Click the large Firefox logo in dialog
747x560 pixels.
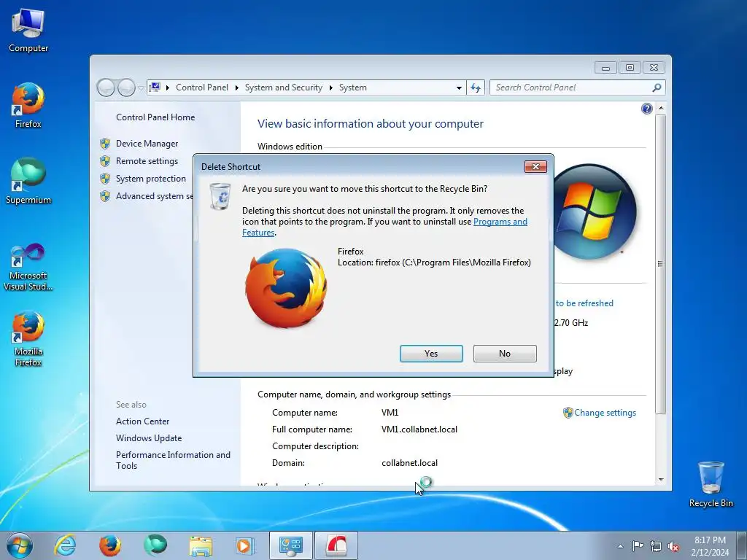tap(286, 287)
